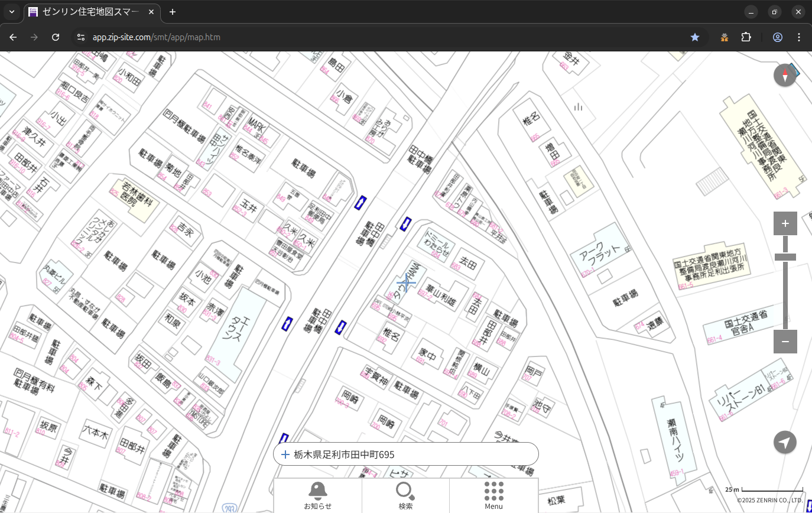This screenshot has width=812, height=513.
Task: Zoom in with the plus button
Action: [785, 223]
